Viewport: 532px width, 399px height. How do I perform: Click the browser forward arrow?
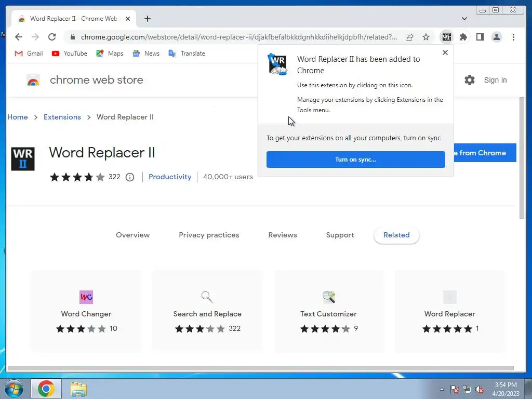point(35,37)
